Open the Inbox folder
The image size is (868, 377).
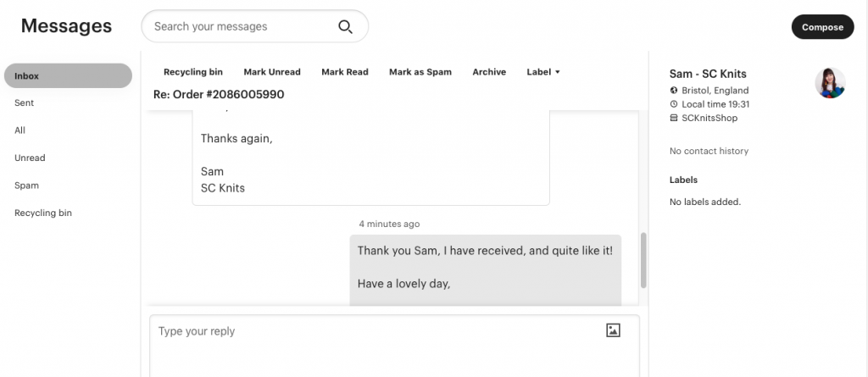(x=68, y=76)
